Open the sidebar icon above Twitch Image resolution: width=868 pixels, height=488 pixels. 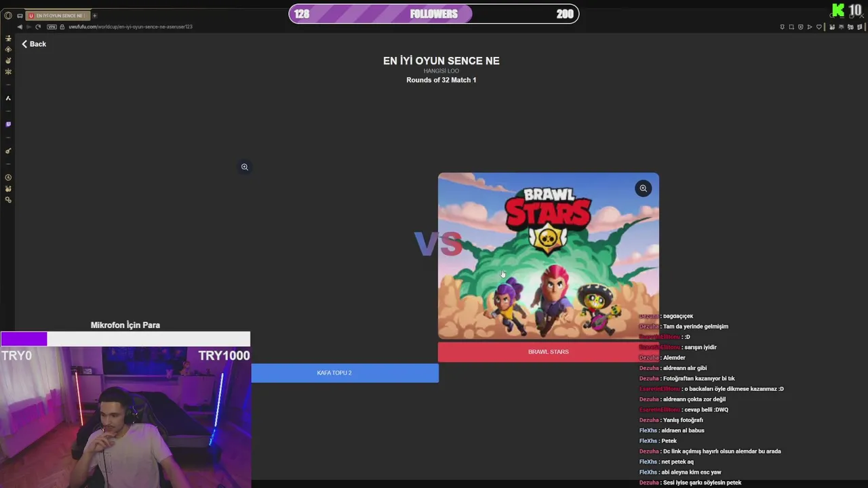8,98
